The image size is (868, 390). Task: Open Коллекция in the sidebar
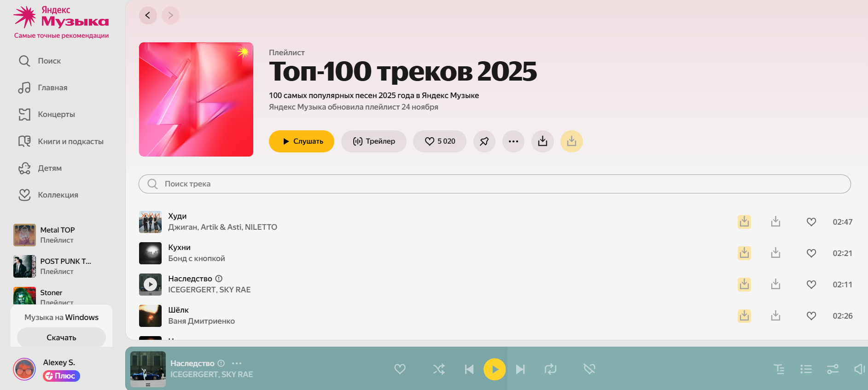pos(48,195)
